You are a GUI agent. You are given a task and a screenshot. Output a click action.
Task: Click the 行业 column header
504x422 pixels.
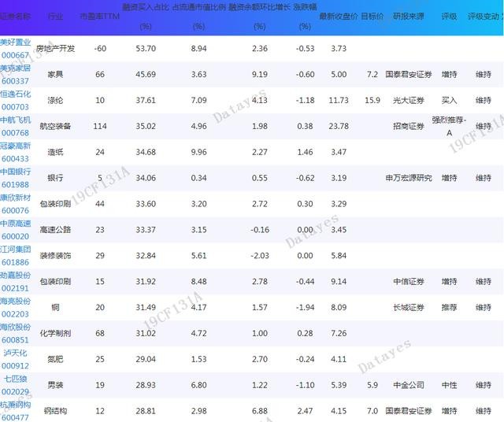(56, 16)
